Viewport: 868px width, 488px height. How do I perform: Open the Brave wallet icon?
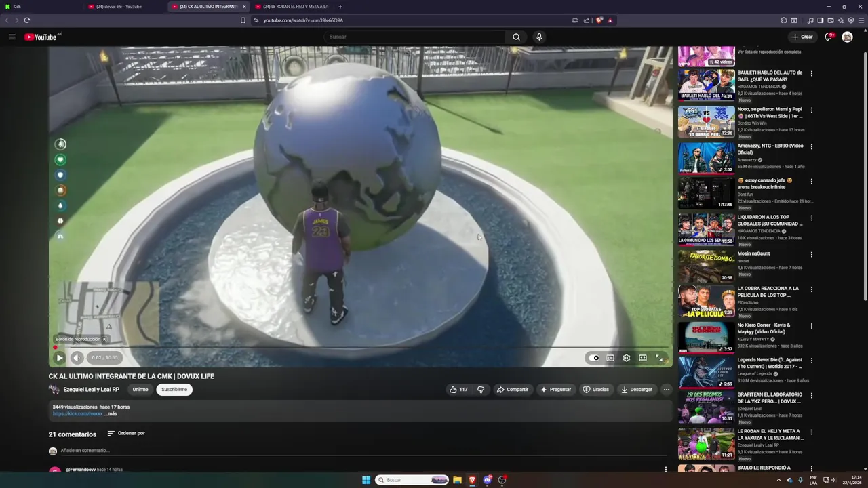click(831, 20)
